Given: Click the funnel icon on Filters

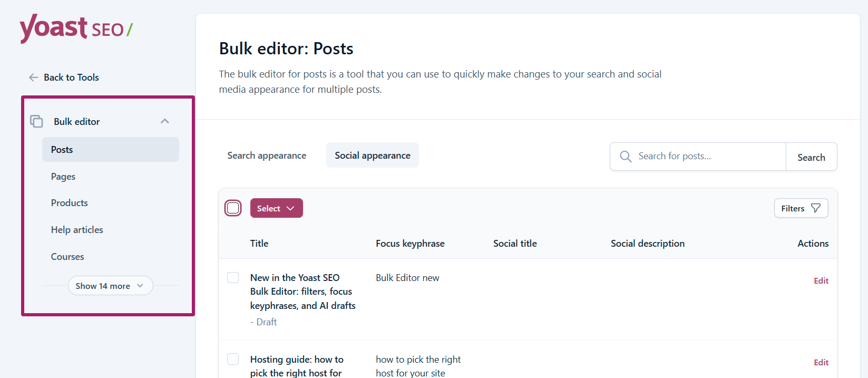Looking at the screenshot, I should click(x=816, y=208).
